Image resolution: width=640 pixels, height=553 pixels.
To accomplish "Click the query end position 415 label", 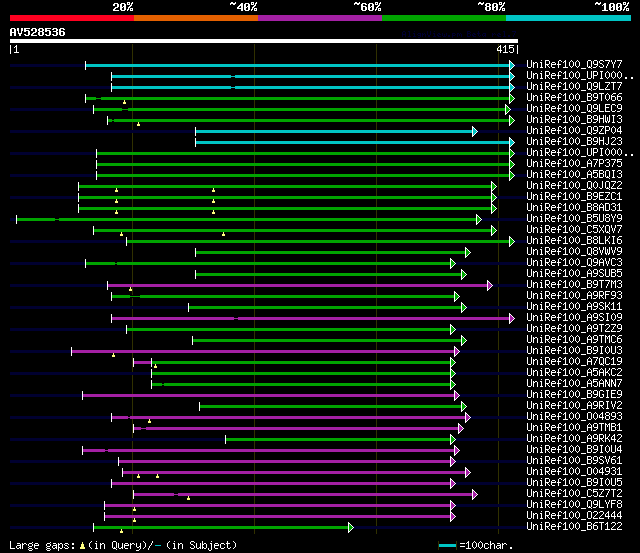I will 506,49.
